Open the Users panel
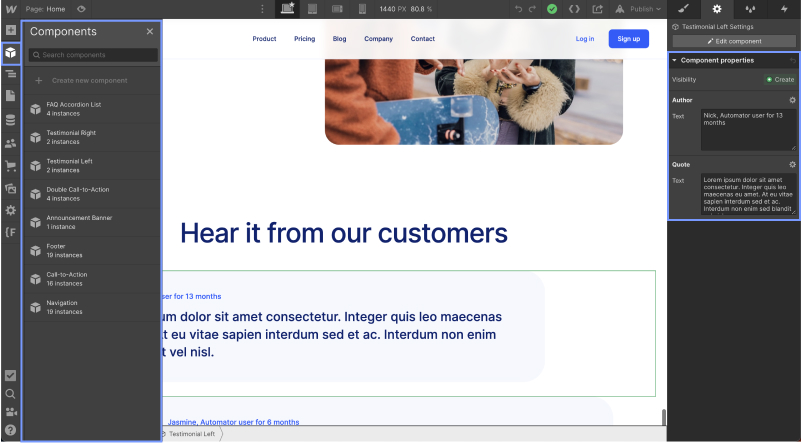Screen dimensions: 801x443 coord(11,144)
